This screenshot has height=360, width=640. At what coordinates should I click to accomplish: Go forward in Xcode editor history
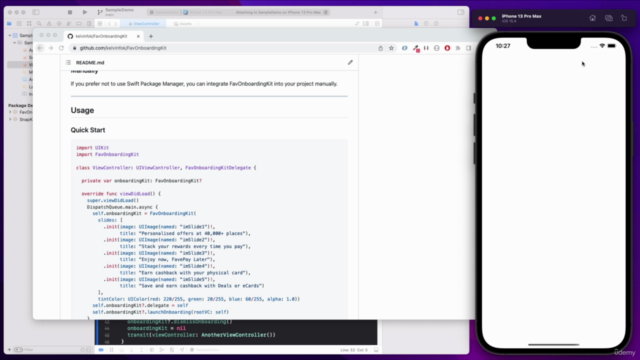click(116, 24)
